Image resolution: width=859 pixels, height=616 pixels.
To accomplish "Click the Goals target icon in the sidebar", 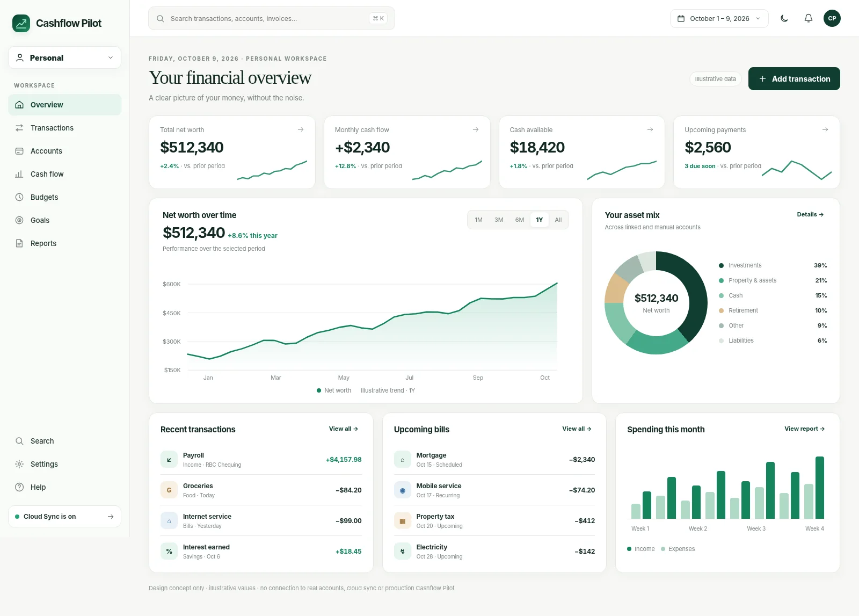I will (19, 220).
